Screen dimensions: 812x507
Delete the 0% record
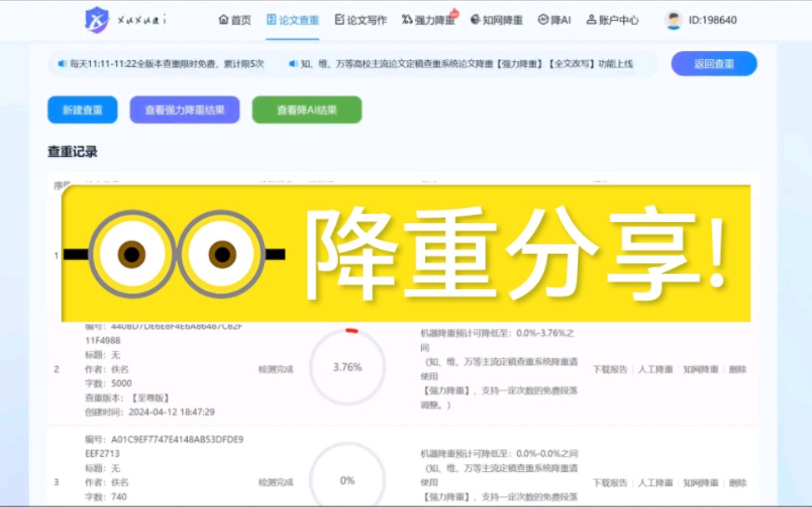[738, 483]
